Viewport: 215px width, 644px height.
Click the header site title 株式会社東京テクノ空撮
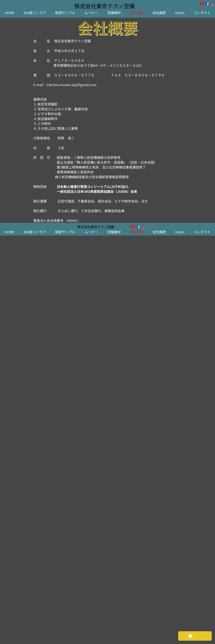click(104, 6)
